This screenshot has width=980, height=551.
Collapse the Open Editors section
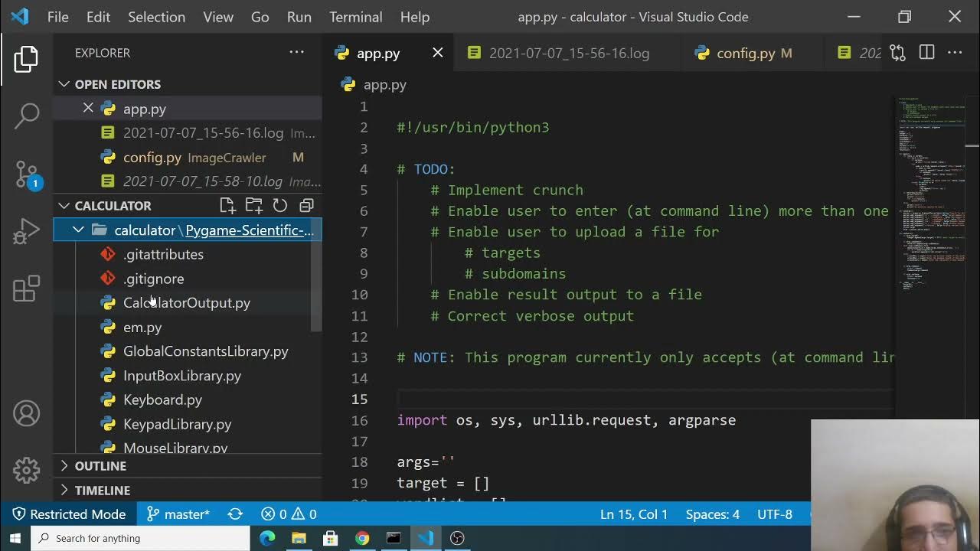pos(64,84)
